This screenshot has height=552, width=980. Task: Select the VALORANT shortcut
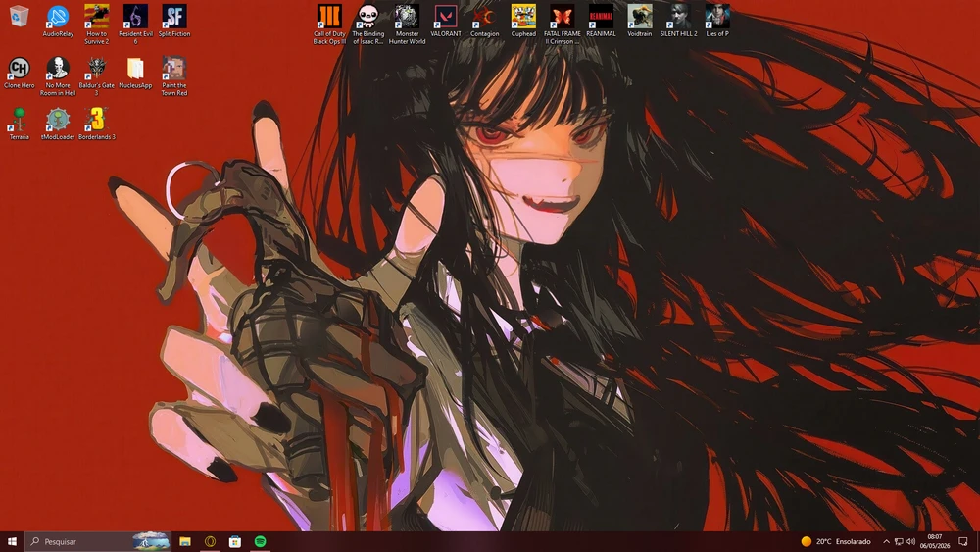pos(446,21)
